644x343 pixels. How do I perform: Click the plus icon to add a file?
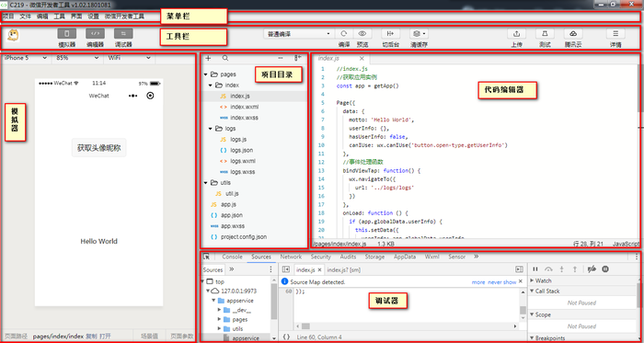click(x=208, y=58)
